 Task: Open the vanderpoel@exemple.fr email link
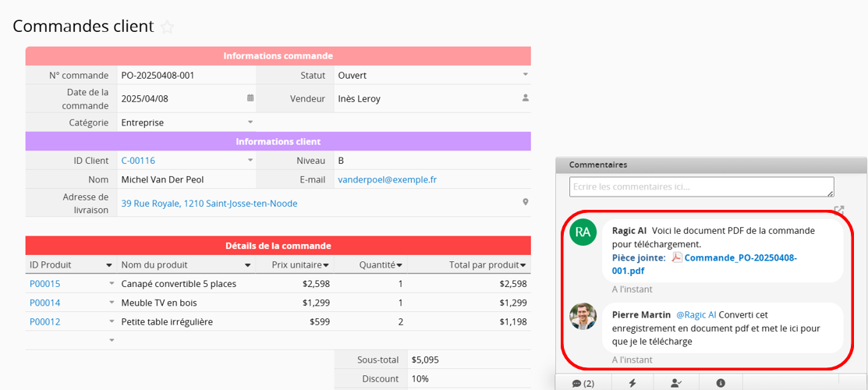pos(387,179)
